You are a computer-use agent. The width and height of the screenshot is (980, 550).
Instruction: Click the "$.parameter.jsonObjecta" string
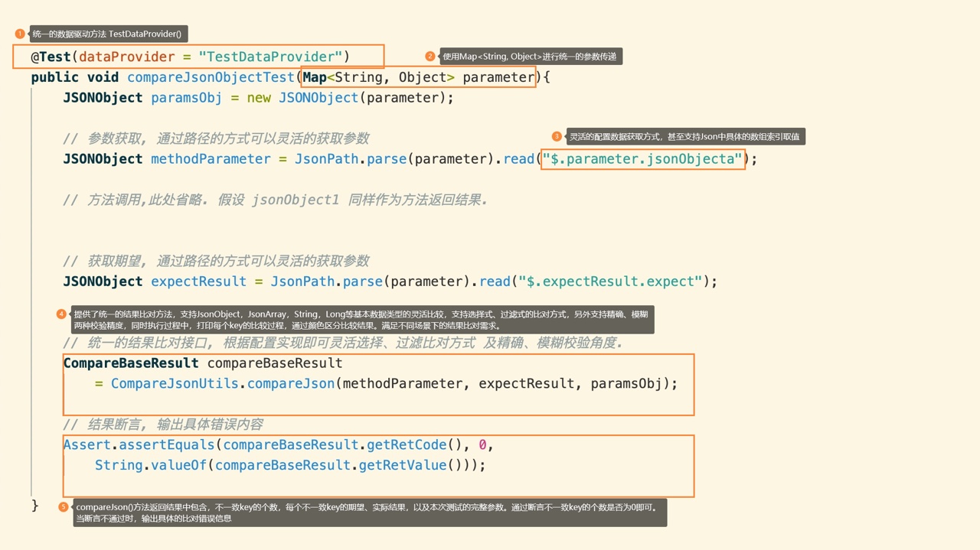642,159
